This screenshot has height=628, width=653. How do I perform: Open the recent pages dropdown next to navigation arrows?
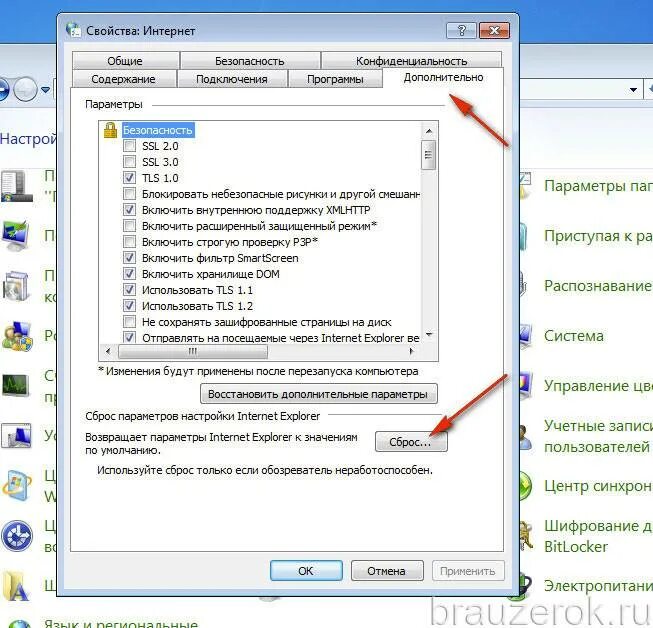click(x=45, y=89)
